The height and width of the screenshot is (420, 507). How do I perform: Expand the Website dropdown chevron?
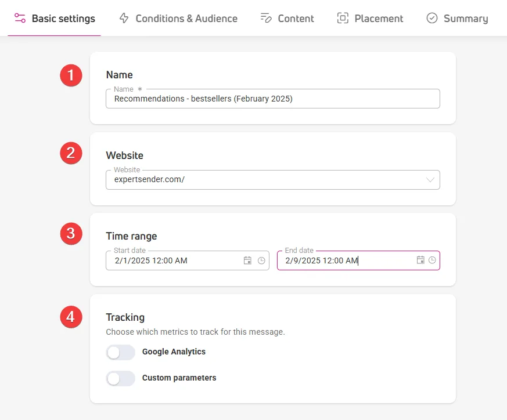click(430, 180)
